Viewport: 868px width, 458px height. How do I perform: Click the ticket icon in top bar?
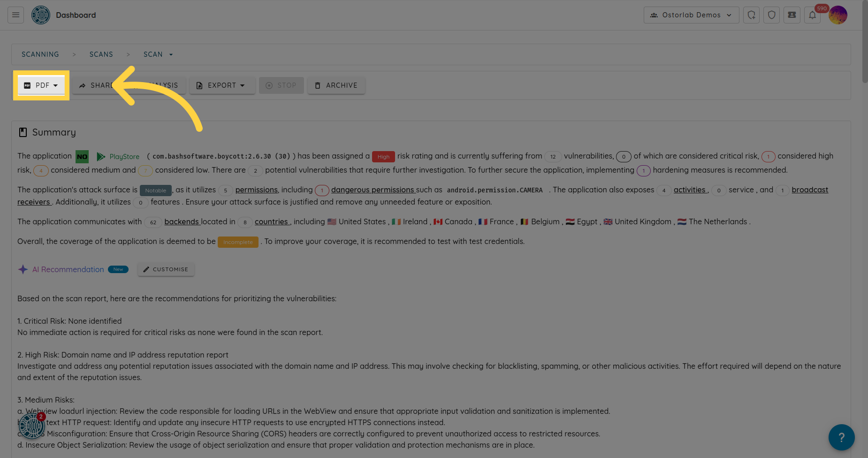click(792, 15)
